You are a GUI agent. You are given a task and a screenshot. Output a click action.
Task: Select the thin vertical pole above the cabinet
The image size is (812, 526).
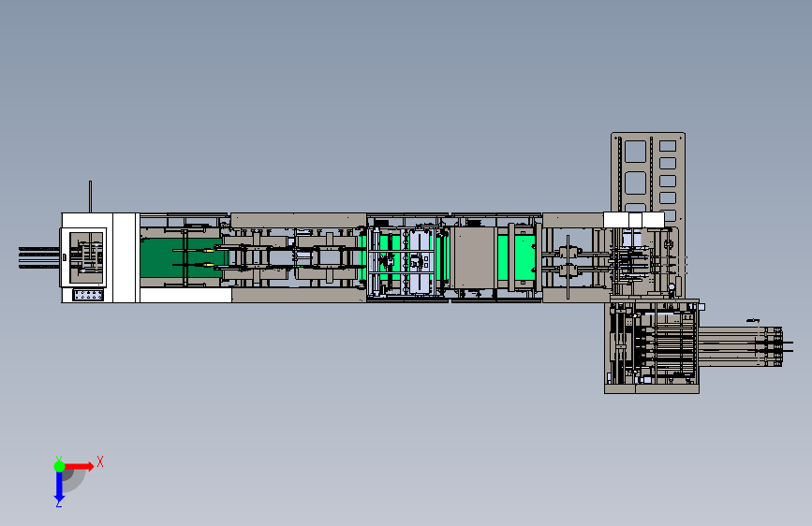click(90, 197)
